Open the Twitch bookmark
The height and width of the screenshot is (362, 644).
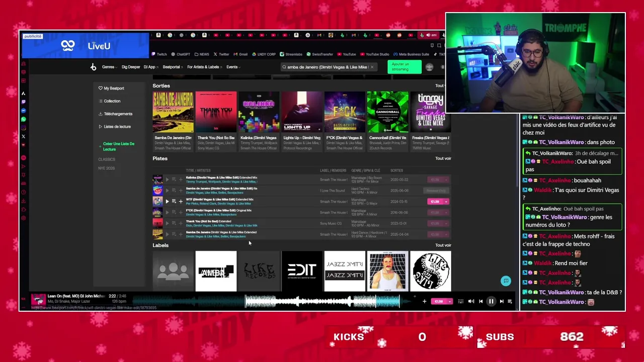tap(159, 54)
